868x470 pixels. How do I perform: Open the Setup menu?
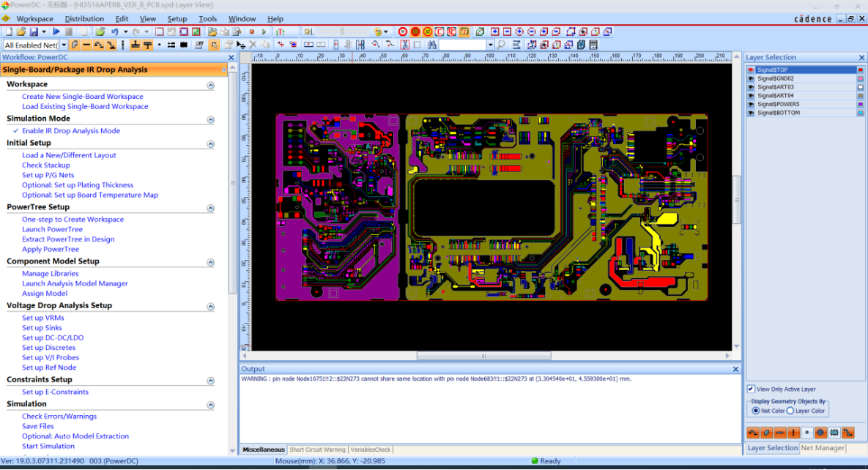coord(177,19)
